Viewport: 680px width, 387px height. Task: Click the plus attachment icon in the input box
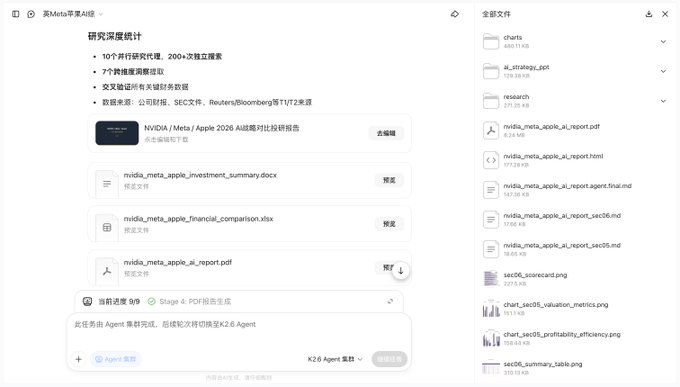point(78,359)
